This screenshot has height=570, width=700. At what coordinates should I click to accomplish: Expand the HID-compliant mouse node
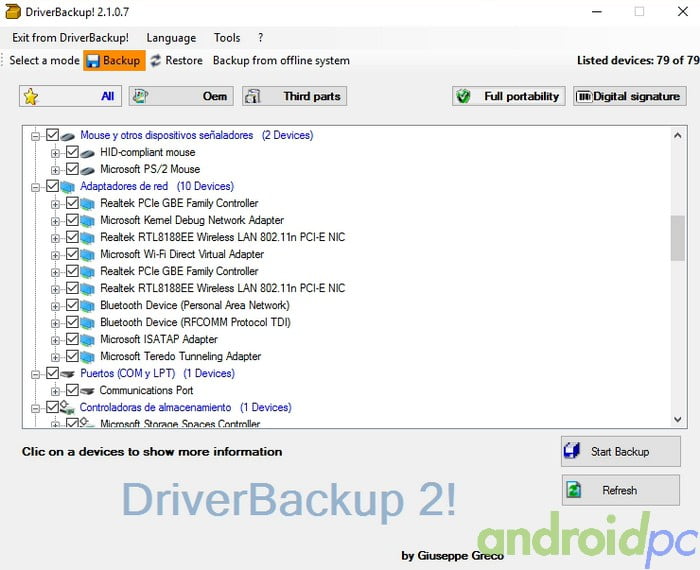pyautogui.click(x=55, y=153)
